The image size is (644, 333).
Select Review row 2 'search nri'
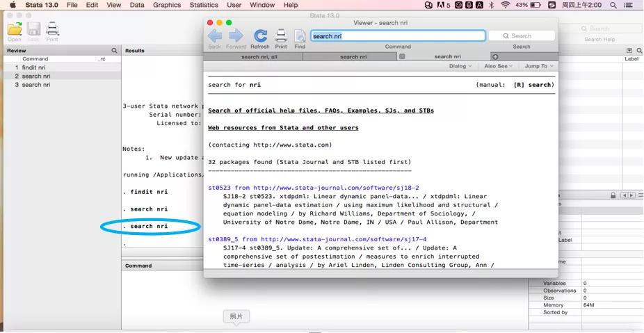coord(62,76)
